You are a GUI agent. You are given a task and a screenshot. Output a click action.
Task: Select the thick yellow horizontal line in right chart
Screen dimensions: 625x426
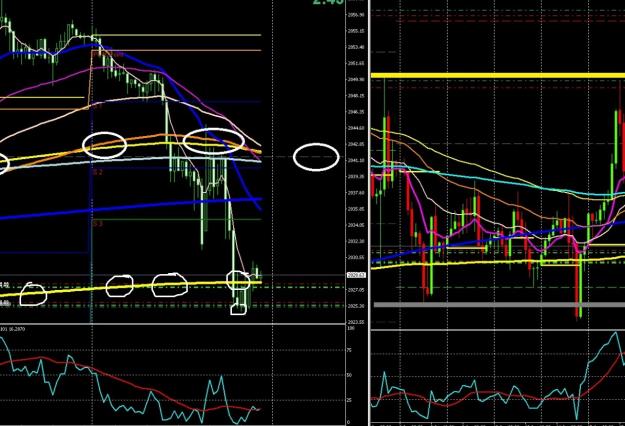[497, 75]
